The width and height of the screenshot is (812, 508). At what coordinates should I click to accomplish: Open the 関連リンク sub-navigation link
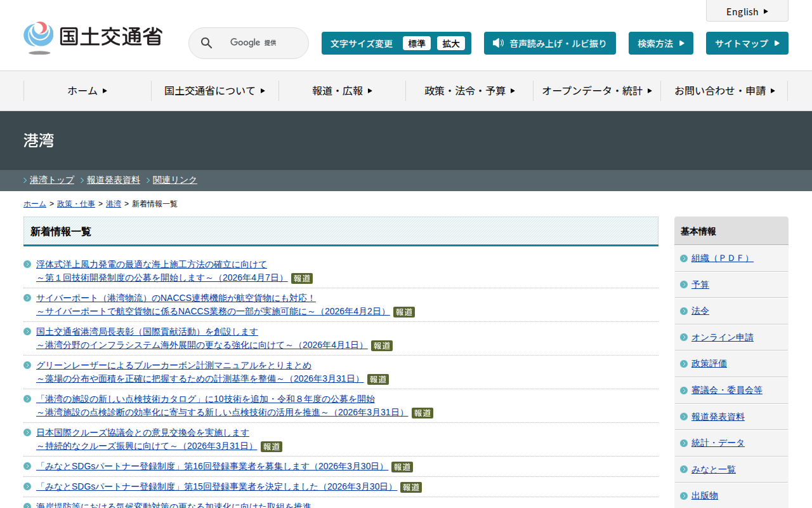(175, 180)
